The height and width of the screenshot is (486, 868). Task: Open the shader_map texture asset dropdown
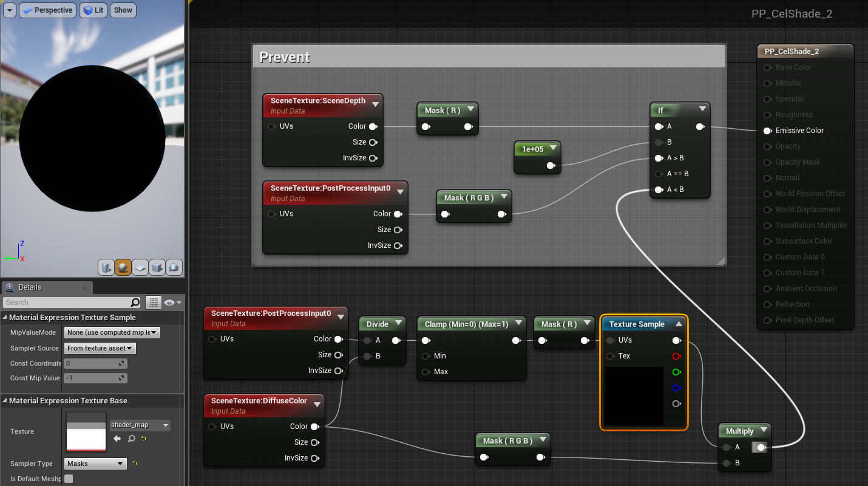(140, 425)
